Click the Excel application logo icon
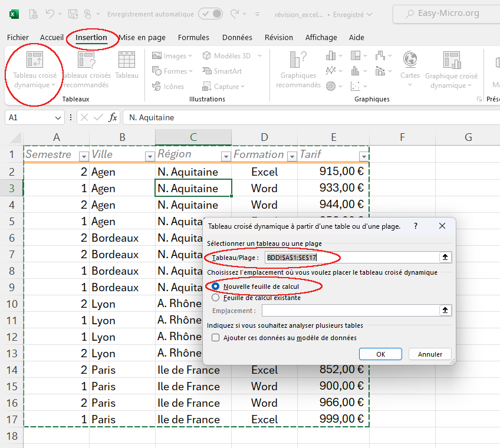 (14, 14)
